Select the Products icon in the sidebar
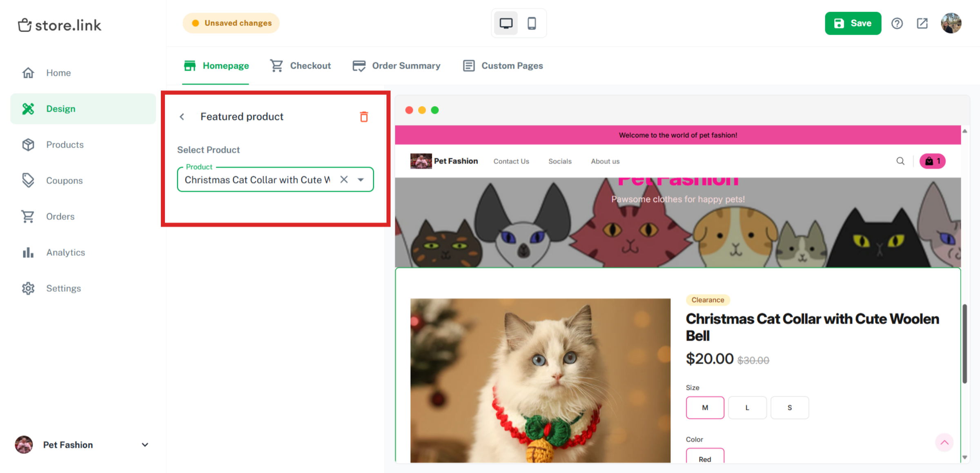 click(64, 144)
